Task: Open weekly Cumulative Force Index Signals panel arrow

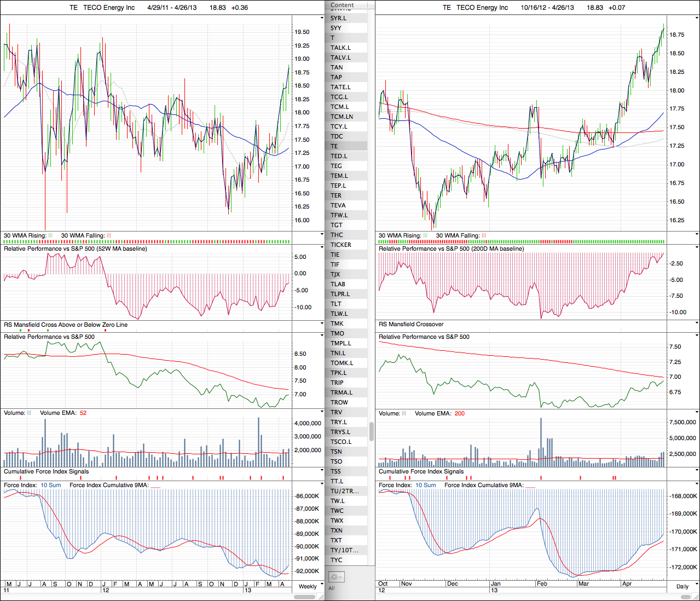Action: point(322,470)
